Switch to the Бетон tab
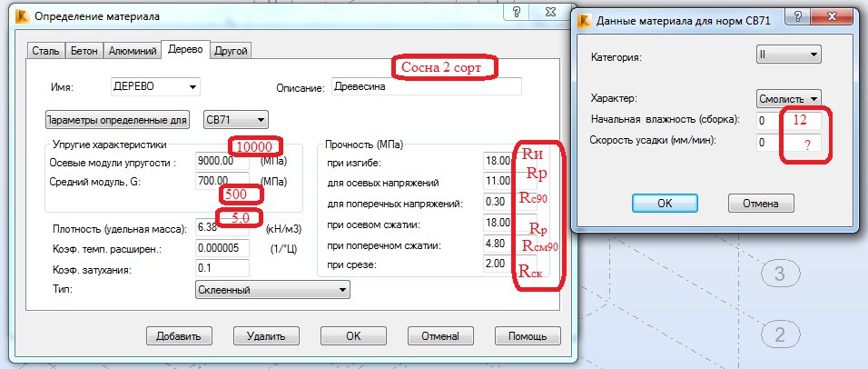Viewport: 868px width, 369px height. 84,50
